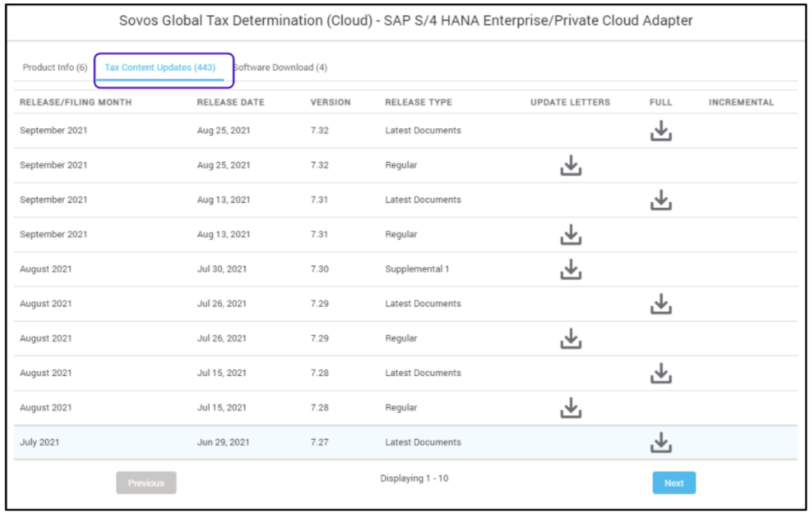
Task: Download full package for version 7.29
Action: (661, 304)
